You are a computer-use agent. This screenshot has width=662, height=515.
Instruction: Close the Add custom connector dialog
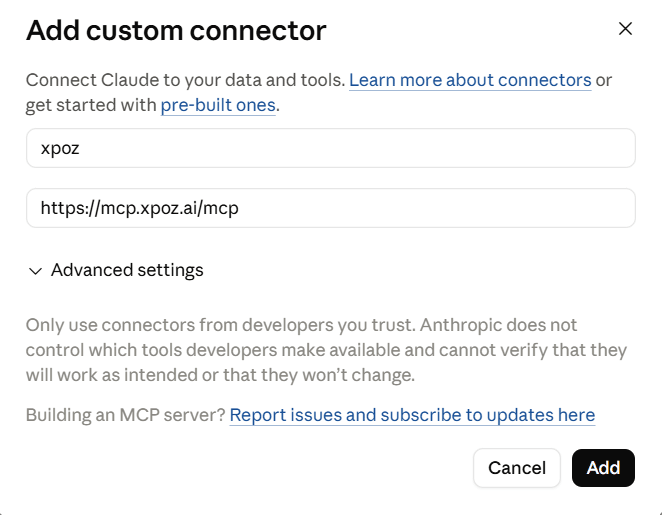(x=625, y=29)
